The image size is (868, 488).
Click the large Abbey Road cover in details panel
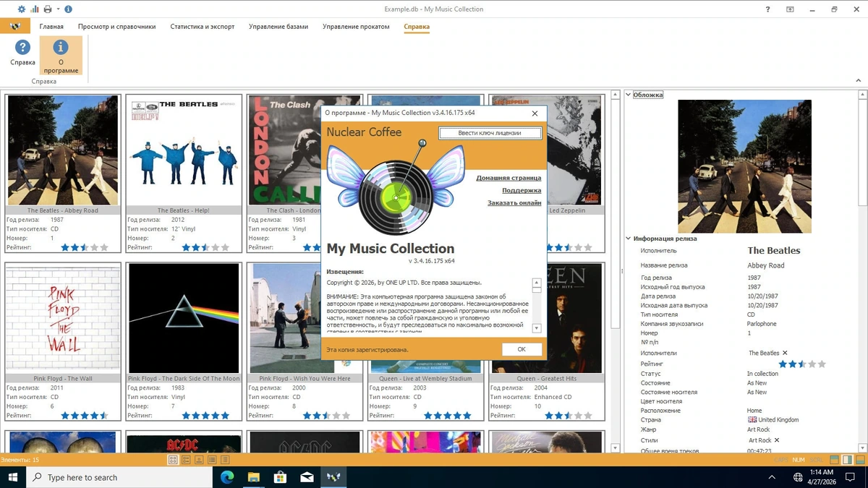[744, 166]
